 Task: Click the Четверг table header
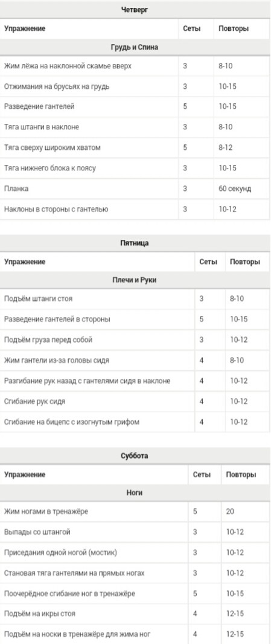(x=135, y=10)
